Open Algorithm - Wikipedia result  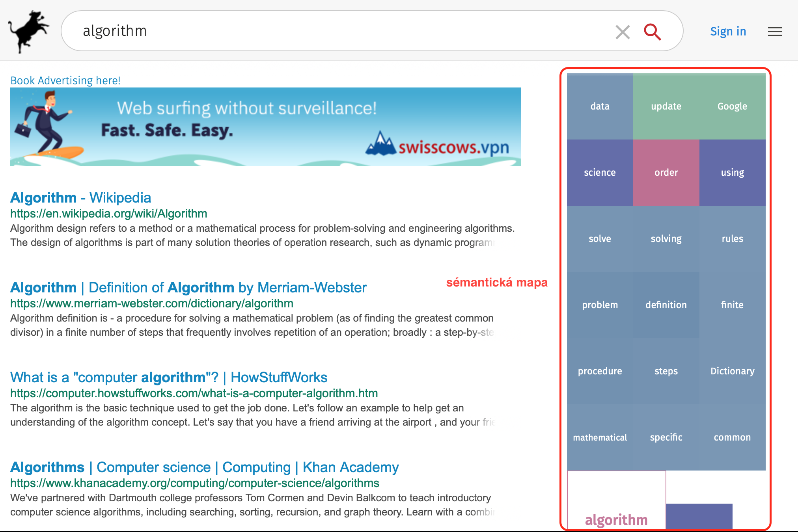click(80, 197)
